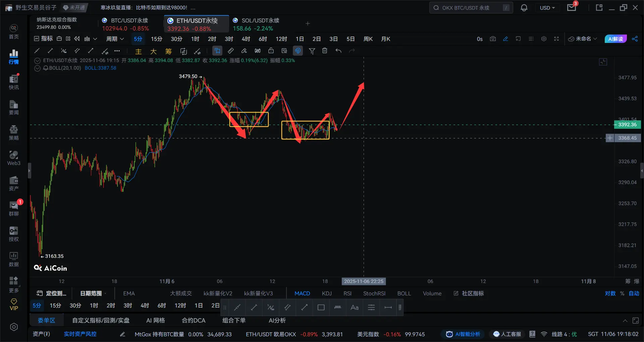644x342 pixels.
Task: Open the 群聊 group chat sidebar icon
Action: point(14,209)
